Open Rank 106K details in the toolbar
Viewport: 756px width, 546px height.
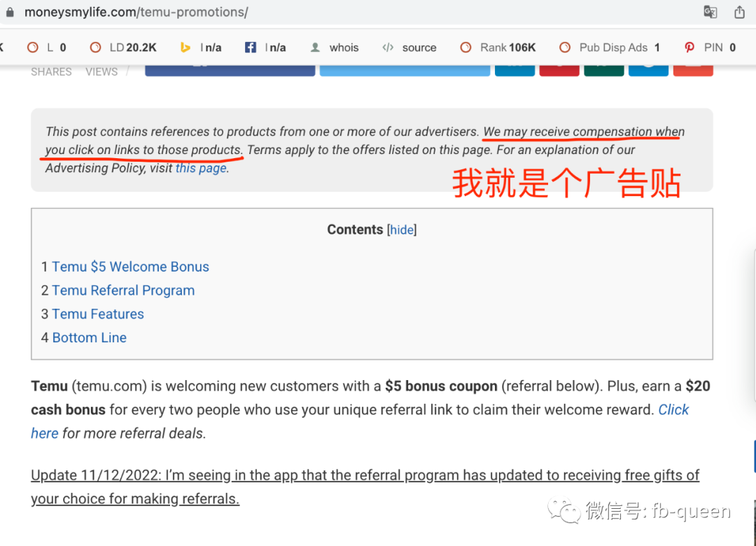pyautogui.click(x=497, y=47)
